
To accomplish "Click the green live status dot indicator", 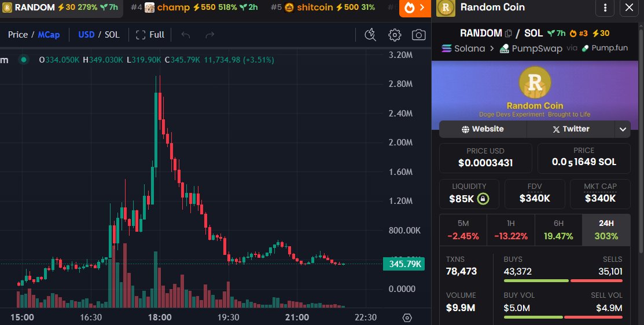I will pos(24,60).
